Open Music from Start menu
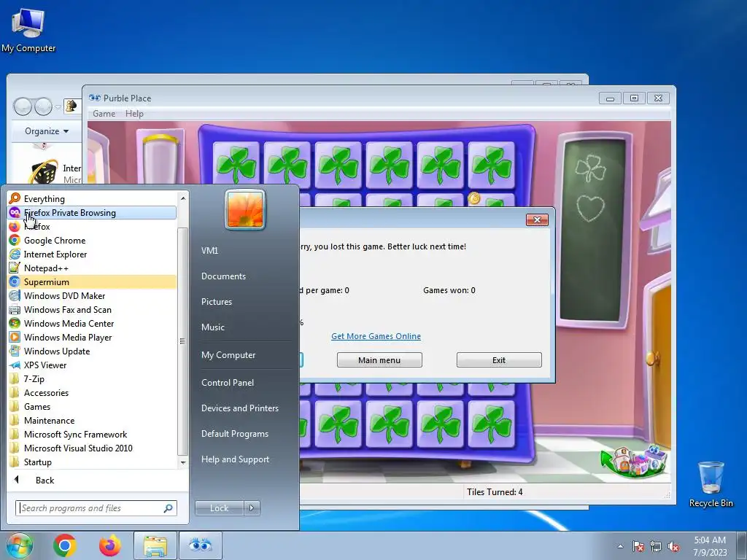747x560 pixels. 212,327
